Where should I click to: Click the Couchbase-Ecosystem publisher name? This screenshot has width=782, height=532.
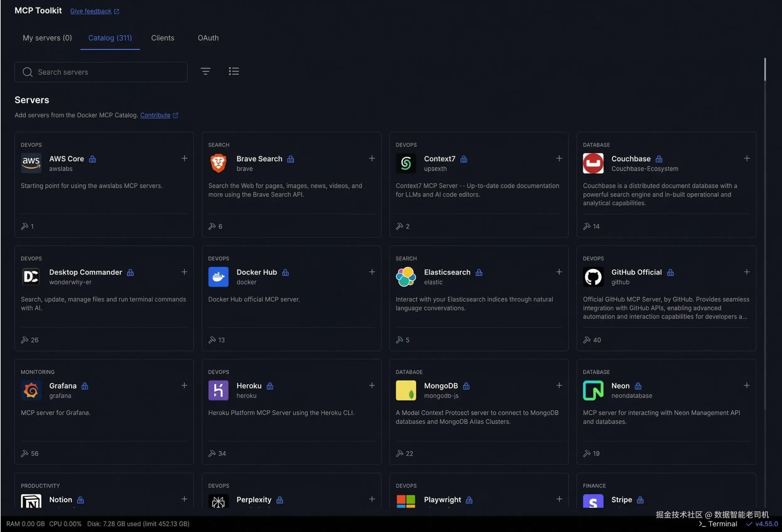[645, 169]
